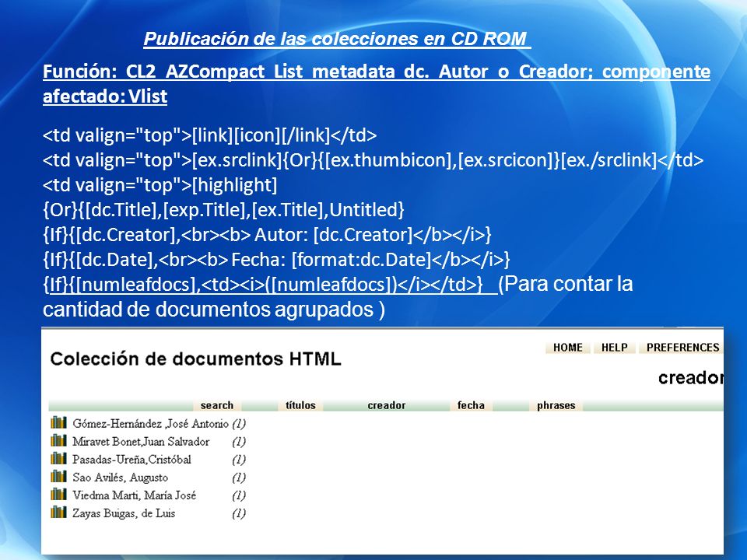Click the line starting {If}{[dc.Date]
The height and width of the screenshot is (560, 747).
tap(276, 260)
